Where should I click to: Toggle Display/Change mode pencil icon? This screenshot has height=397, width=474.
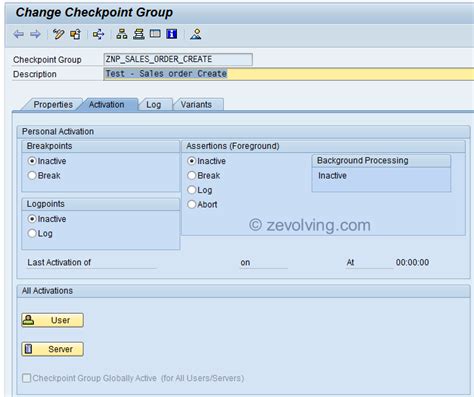[59, 34]
